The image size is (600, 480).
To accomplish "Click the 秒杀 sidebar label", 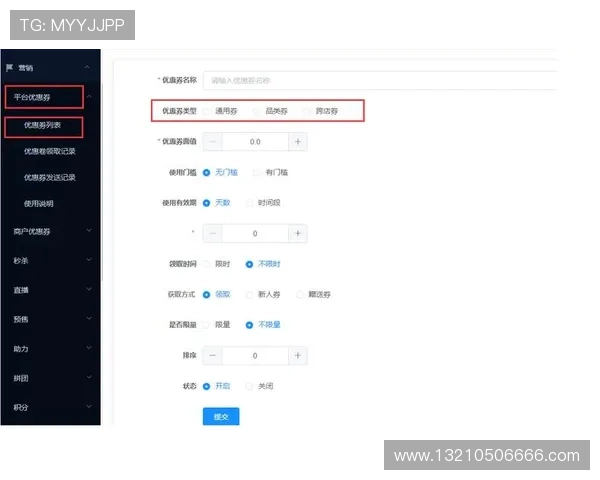I will coord(21,261).
